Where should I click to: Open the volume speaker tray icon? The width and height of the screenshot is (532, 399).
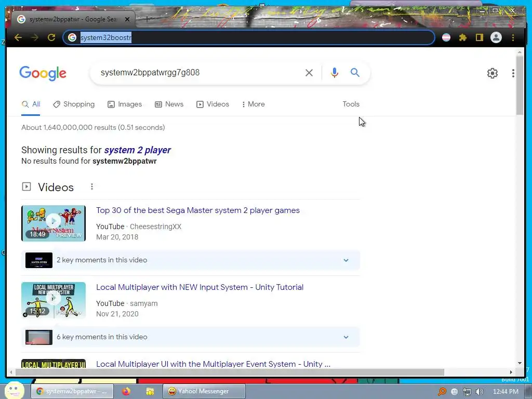[x=480, y=392]
